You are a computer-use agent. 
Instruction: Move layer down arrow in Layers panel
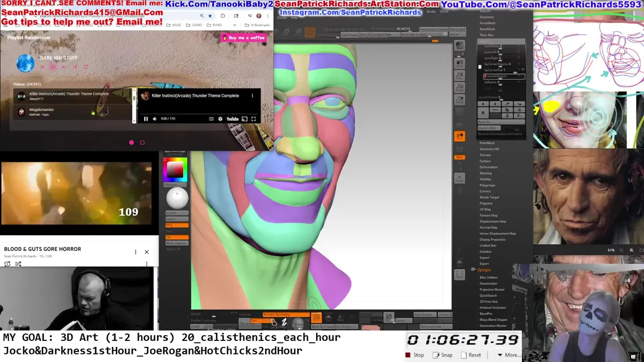point(495,104)
